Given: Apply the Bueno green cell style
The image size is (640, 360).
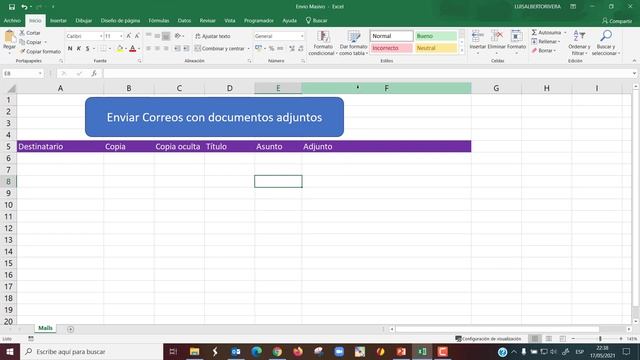Looking at the screenshot, I should point(436,36).
